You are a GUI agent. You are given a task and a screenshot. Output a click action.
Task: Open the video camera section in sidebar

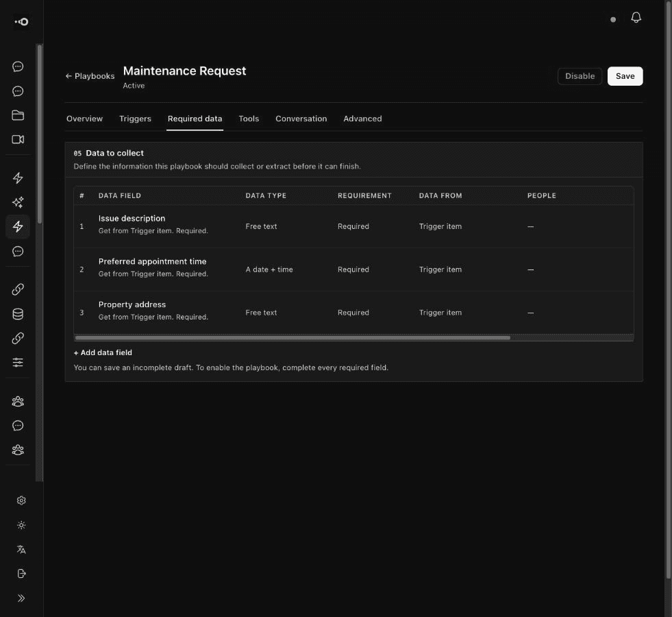click(18, 139)
